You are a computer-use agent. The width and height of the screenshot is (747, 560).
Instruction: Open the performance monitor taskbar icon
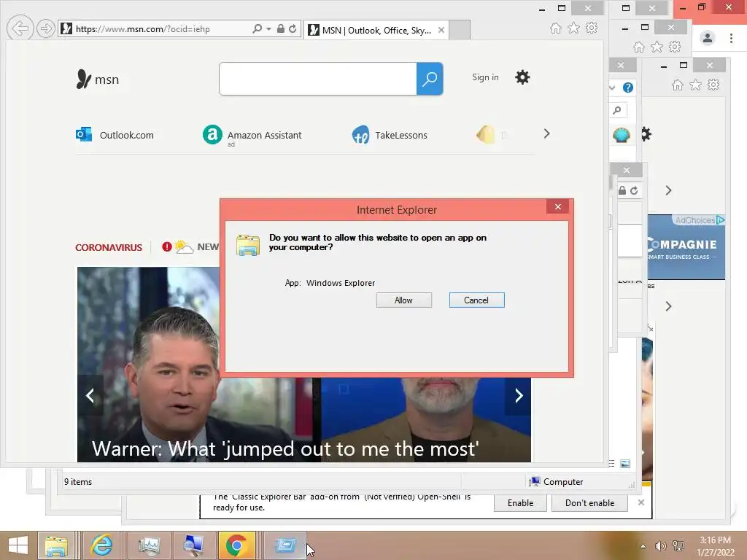[x=149, y=545]
